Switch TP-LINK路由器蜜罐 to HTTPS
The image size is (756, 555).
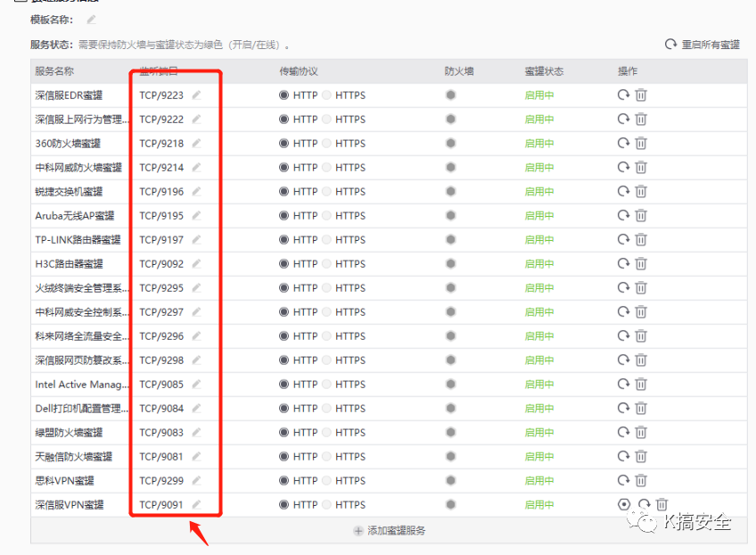point(326,240)
